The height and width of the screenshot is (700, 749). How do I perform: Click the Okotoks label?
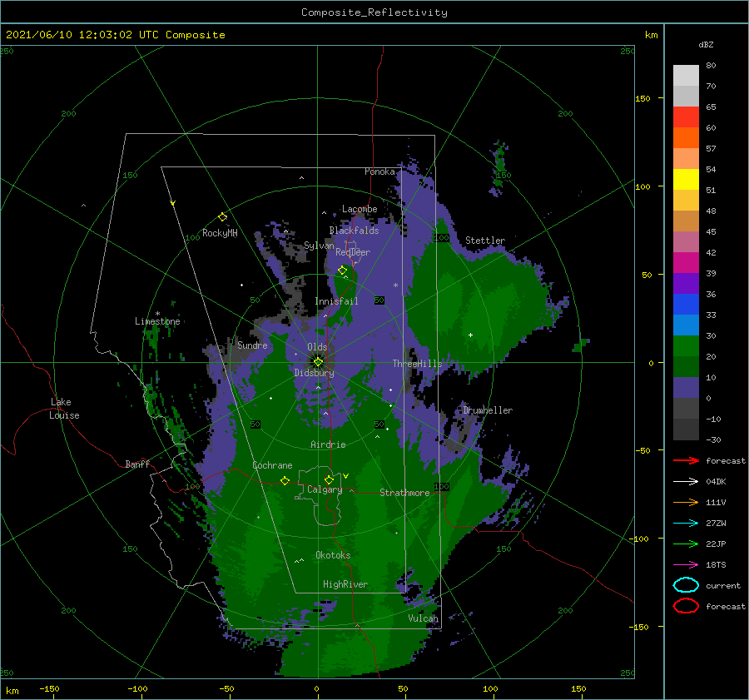(333, 555)
